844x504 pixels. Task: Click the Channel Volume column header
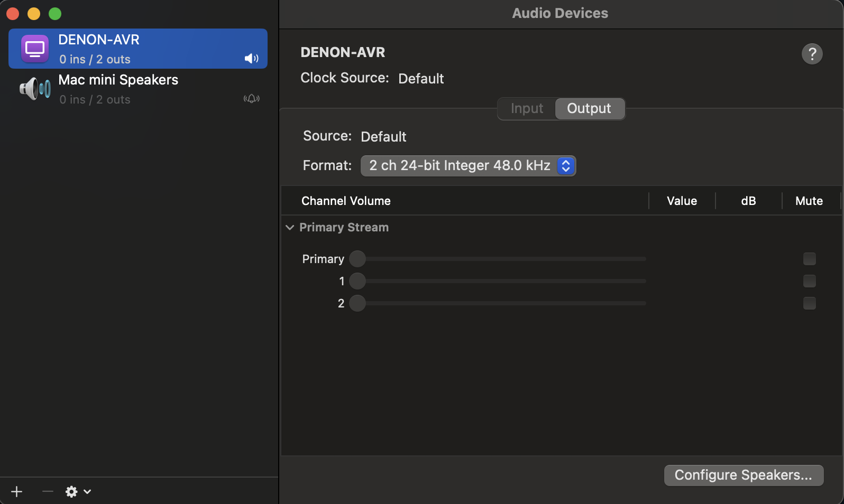(x=346, y=201)
